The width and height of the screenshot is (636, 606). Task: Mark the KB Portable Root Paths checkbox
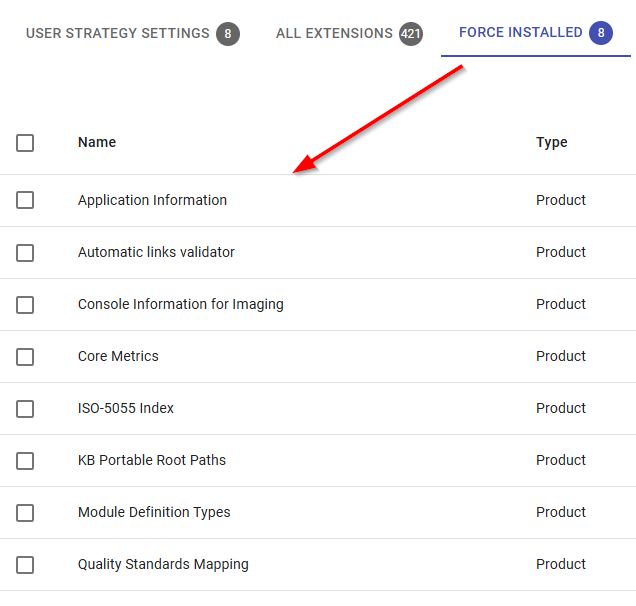25,461
